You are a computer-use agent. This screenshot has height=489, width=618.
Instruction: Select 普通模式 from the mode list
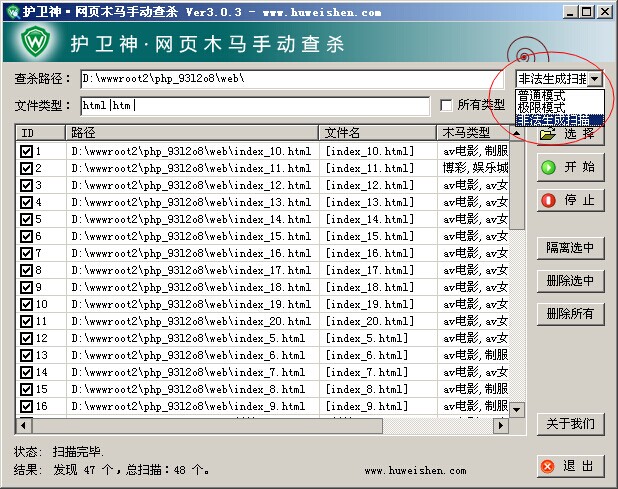tap(542, 95)
